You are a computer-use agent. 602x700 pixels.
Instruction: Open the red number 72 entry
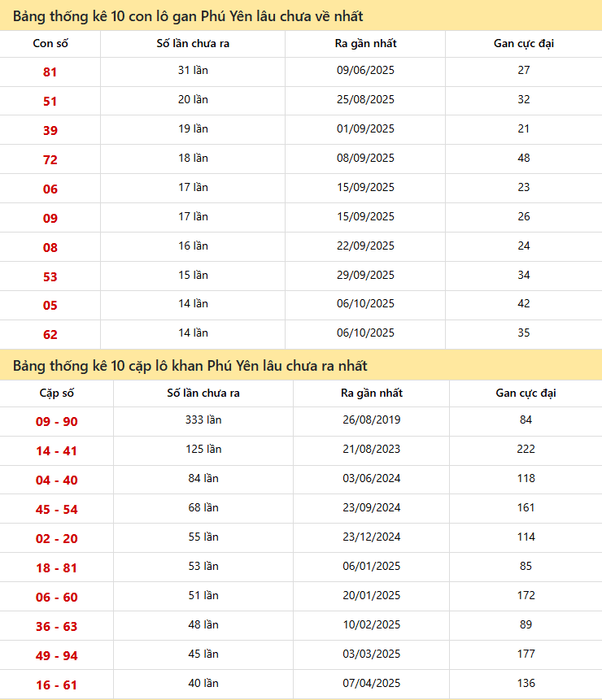[50, 160]
